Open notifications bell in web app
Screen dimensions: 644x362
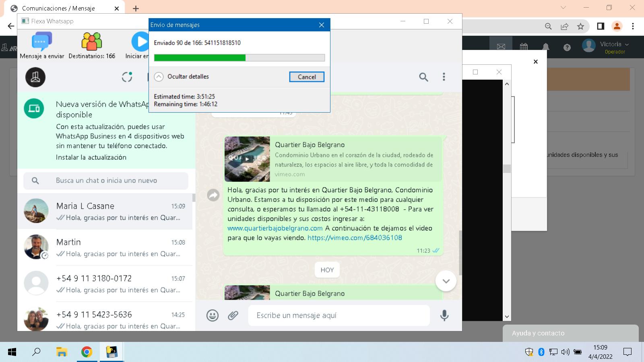click(546, 47)
